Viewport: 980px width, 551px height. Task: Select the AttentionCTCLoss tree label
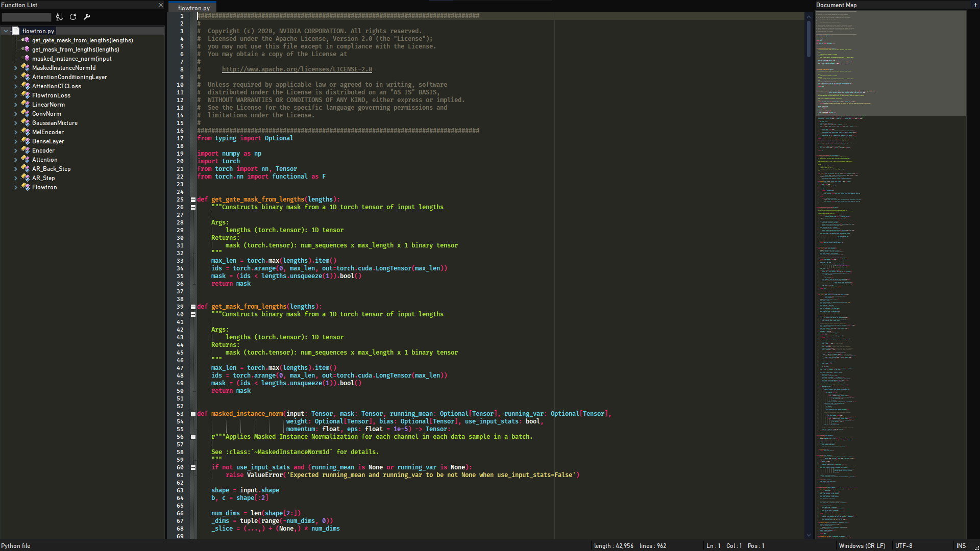point(57,86)
